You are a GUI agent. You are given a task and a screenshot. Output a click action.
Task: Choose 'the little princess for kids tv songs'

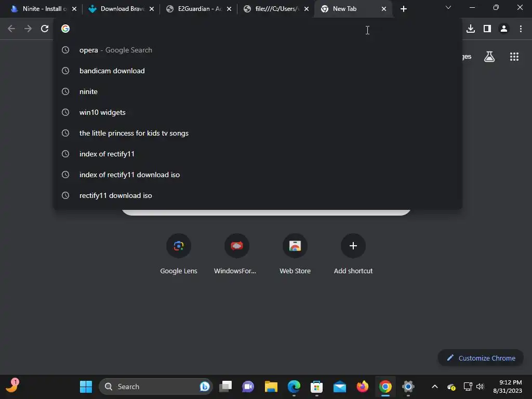(x=258, y=133)
